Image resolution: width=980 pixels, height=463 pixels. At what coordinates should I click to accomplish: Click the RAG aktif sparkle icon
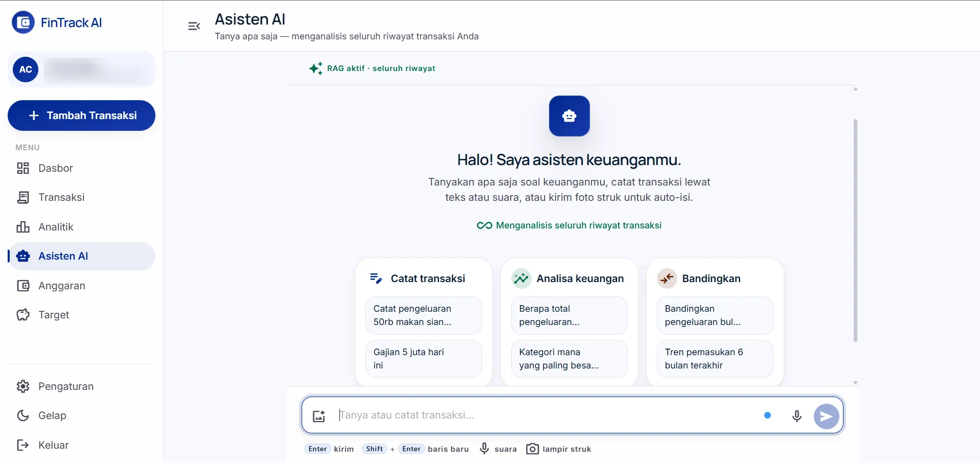pos(316,68)
